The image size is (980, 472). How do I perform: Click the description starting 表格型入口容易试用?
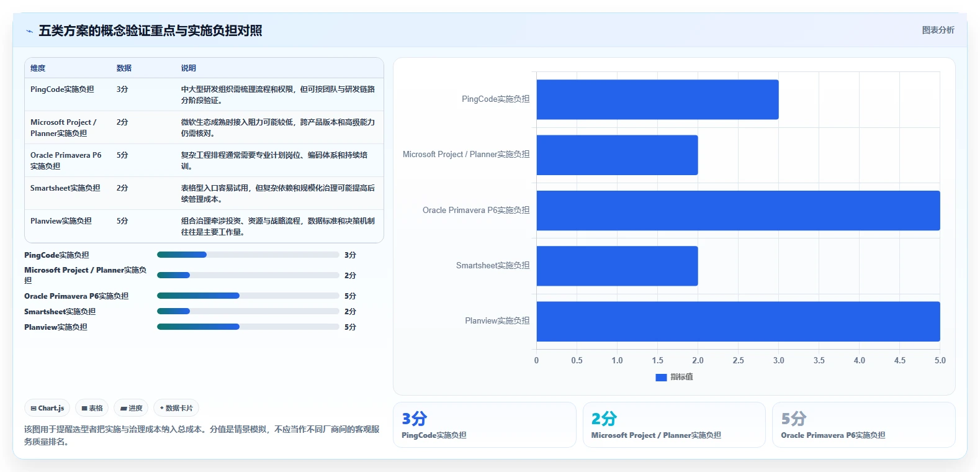(278, 194)
